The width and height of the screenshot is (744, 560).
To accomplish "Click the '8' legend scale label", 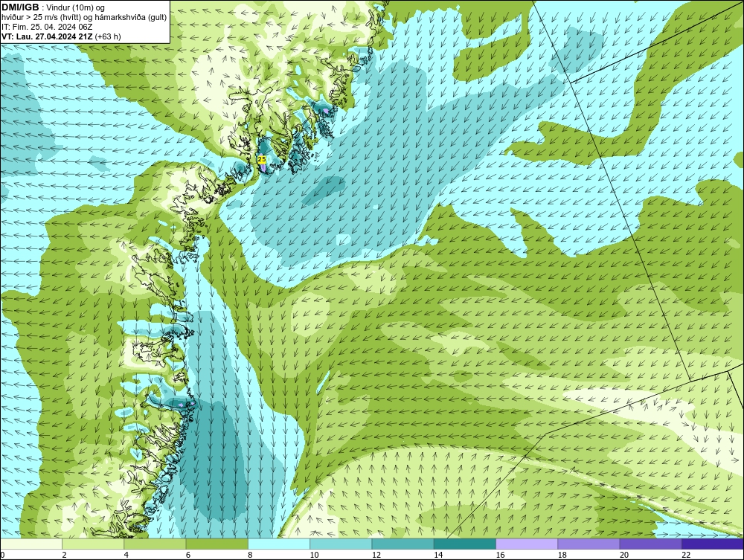I will click(250, 556).
